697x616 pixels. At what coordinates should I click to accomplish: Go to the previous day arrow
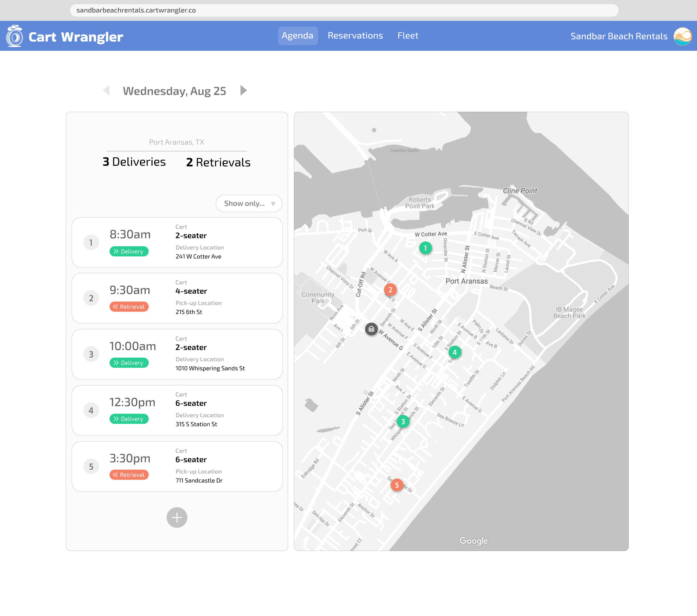[x=106, y=91]
